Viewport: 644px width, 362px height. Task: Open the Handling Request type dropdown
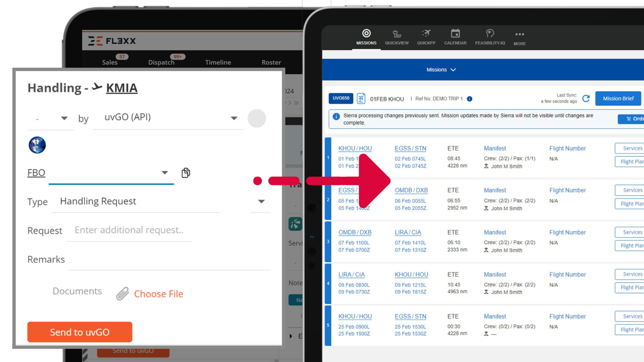(x=261, y=201)
